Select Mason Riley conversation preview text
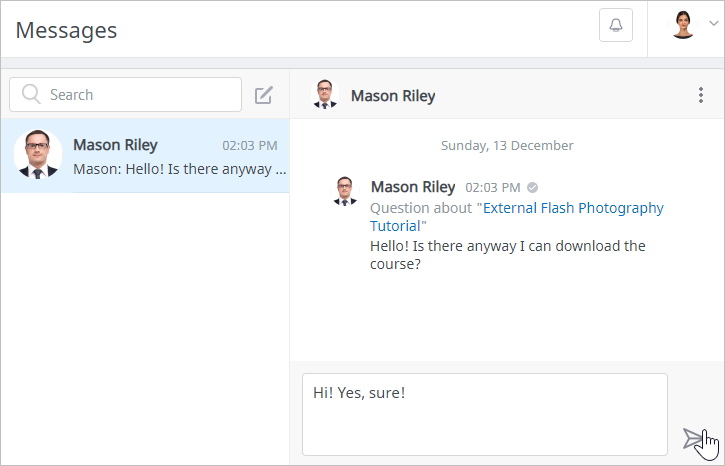The width and height of the screenshot is (725, 466). (180, 169)
